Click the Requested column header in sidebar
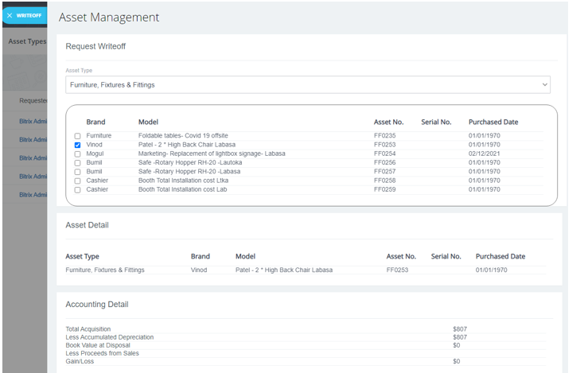Screen dimensions: 588x373 33,101
